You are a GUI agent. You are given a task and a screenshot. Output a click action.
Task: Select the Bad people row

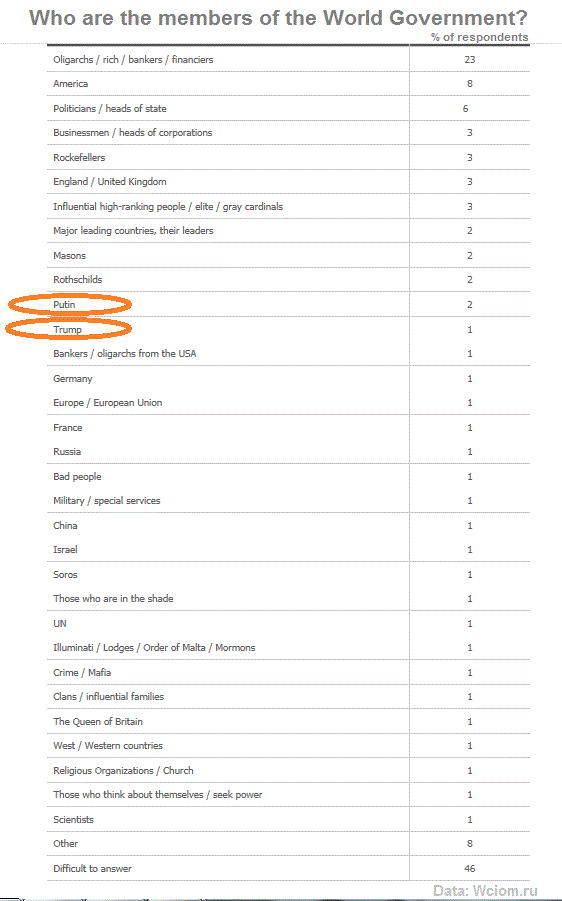288,476
